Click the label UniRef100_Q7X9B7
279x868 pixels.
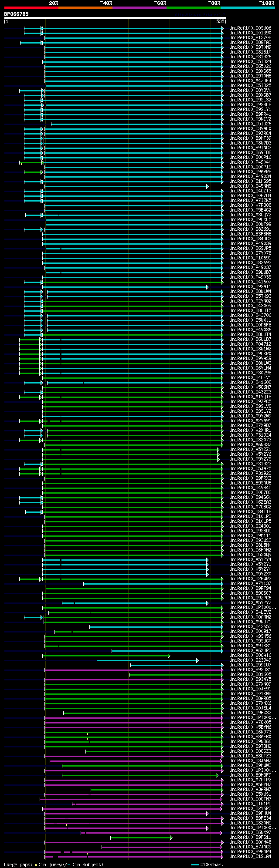250,426
